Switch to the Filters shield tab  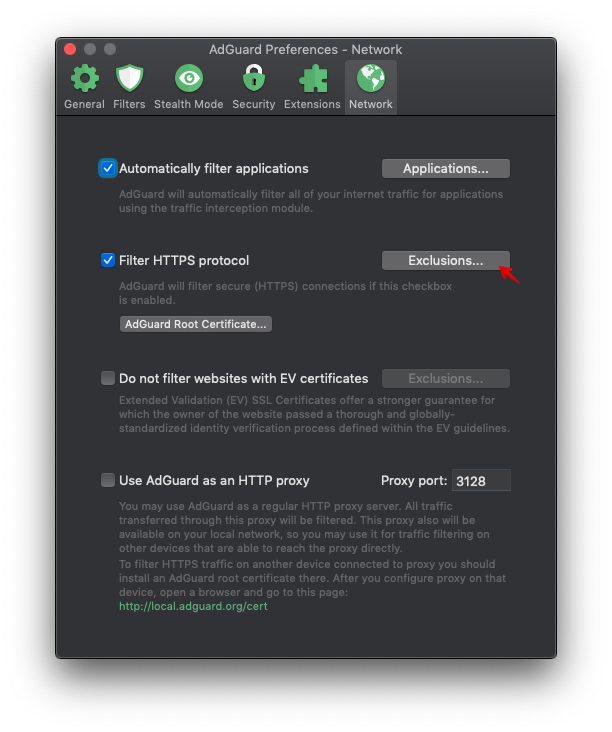[129, 79]
